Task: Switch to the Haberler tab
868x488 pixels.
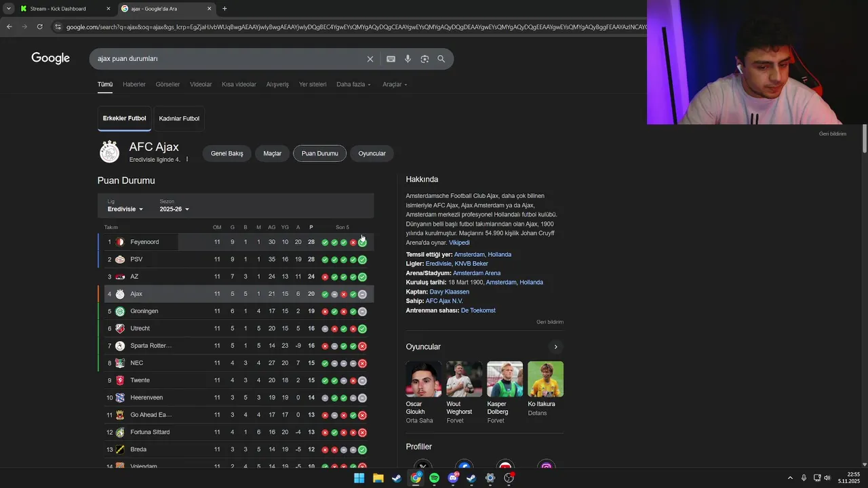Action: [x=134, y=85]
